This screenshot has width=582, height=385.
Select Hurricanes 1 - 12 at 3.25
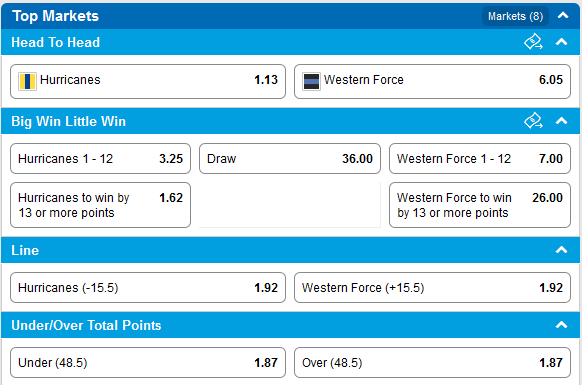coord(100,159)
